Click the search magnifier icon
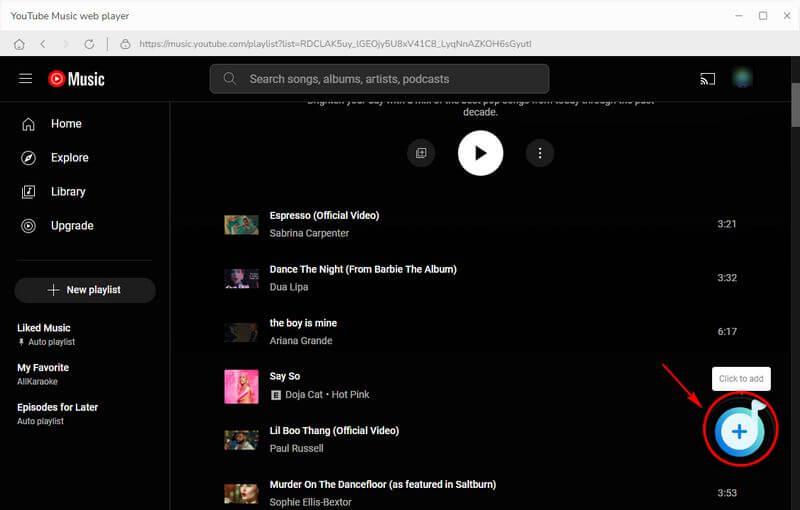Screen dimensions: 800x510 pyautogui.click(x=230, y=79)
